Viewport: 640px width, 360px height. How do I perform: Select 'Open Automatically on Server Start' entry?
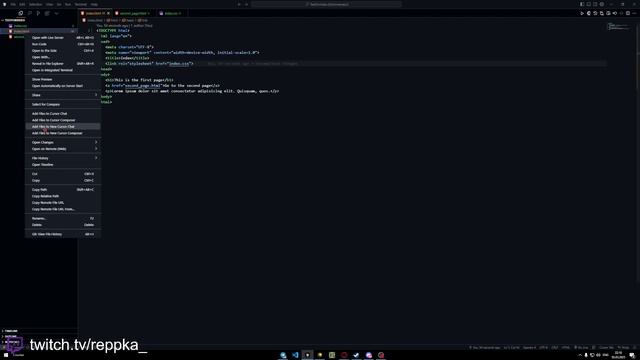coord(63,86)
